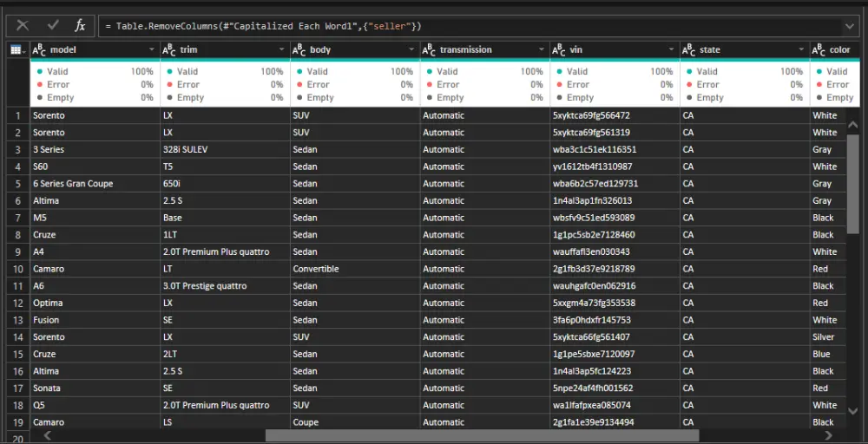The width and height of the screenshot is (868, 444).
Task: Click the horizontal scrollbar thumb
Action: [482, 435]
